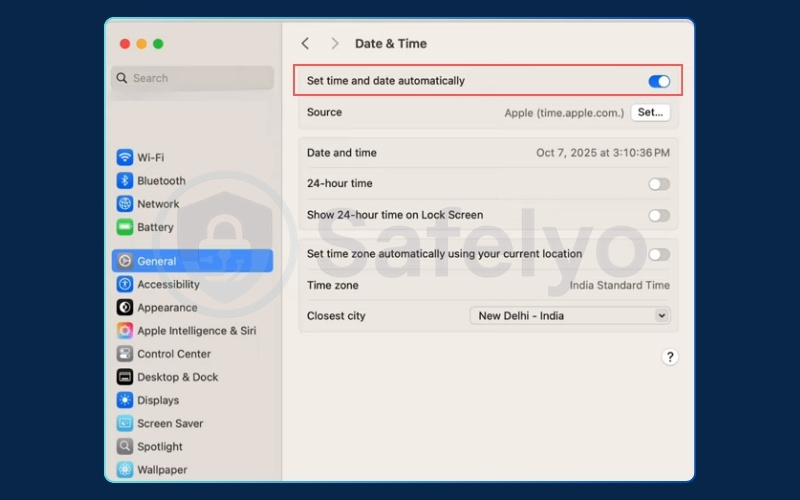
Task: Open Accessibility settings label
Action: [168, 284]
